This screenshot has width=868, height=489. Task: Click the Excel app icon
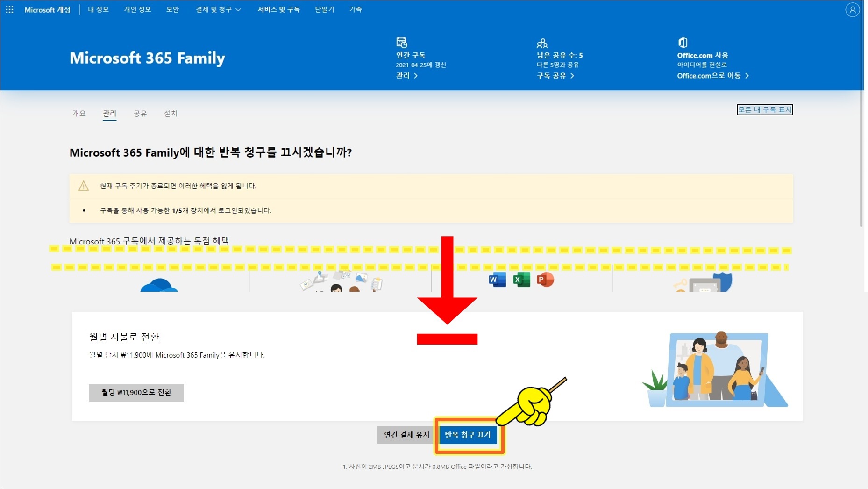coord(521,280)
